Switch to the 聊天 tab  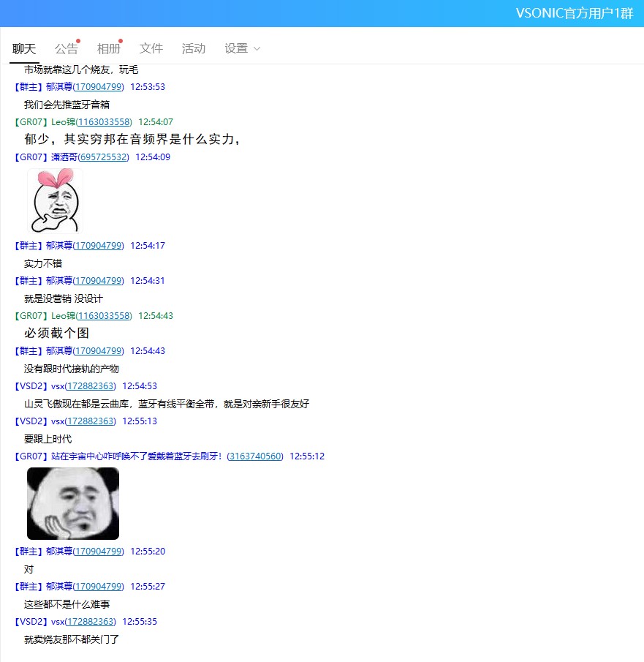point(24,49)
